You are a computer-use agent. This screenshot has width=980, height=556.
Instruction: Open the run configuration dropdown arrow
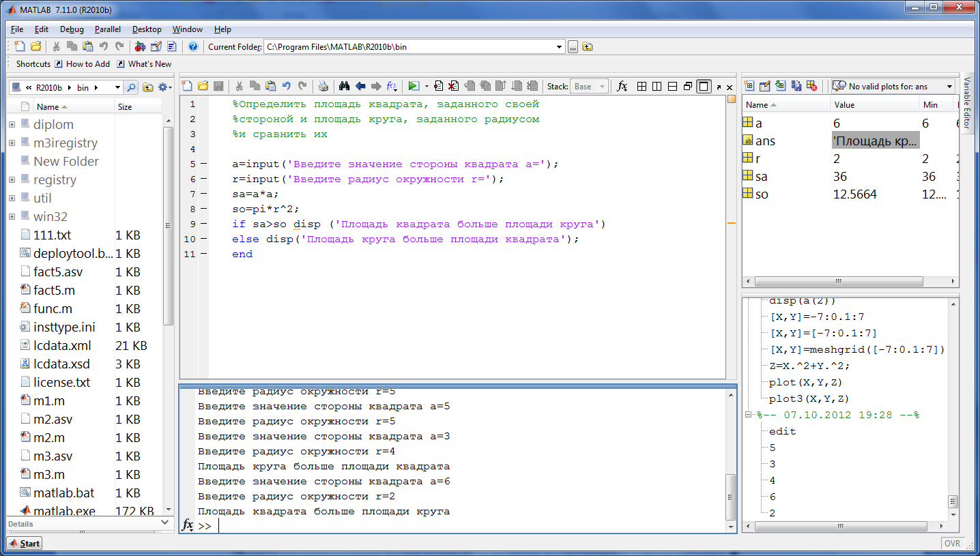click(x=427, y=86)
